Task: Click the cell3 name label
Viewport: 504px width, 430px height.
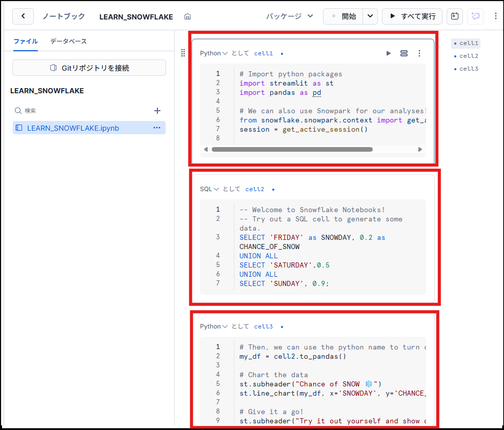Action: point(264,326)
